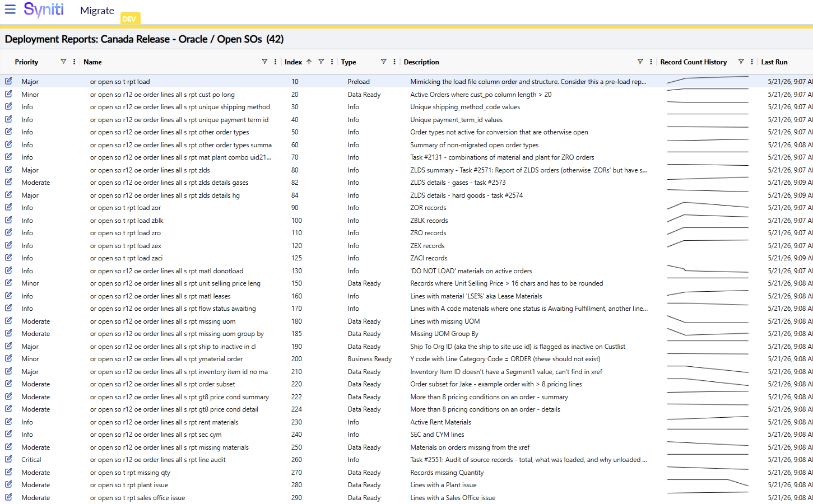
Task: Sort by the Index column header
Action: pyautogui.click(x=293, y=62)
